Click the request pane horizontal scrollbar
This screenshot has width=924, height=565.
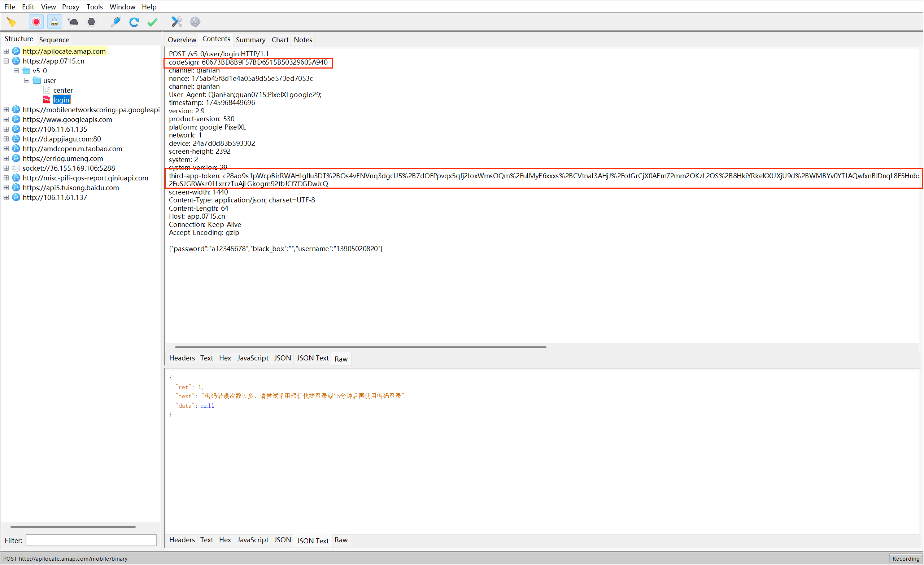point(360,347)
